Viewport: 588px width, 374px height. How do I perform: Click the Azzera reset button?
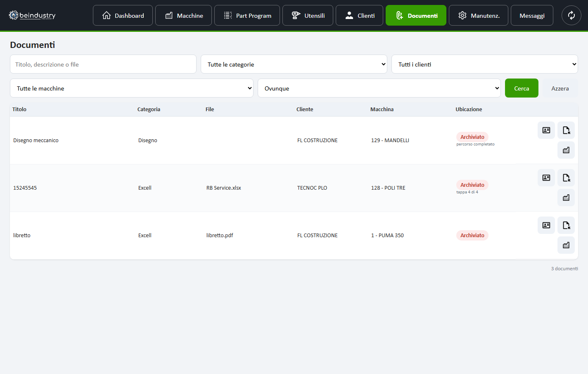tap(560, 88)
